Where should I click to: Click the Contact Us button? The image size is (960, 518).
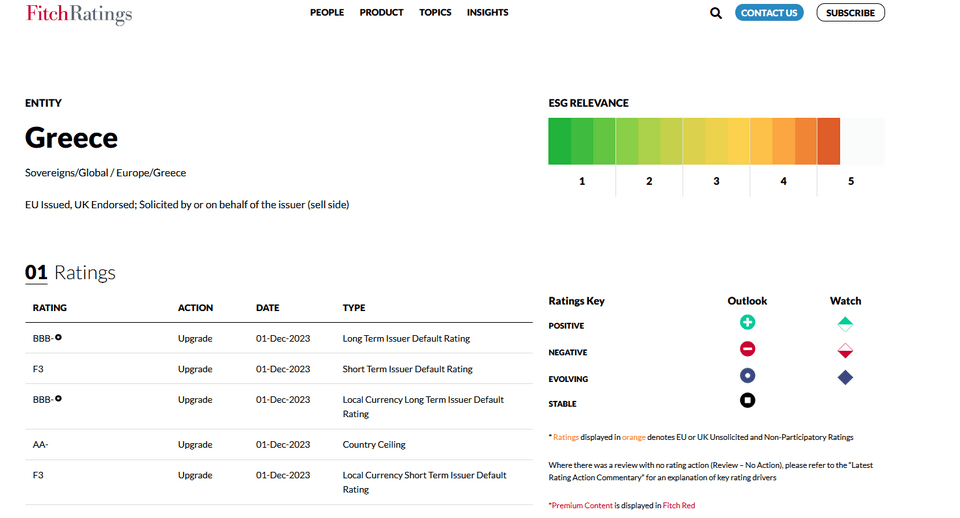769,13
